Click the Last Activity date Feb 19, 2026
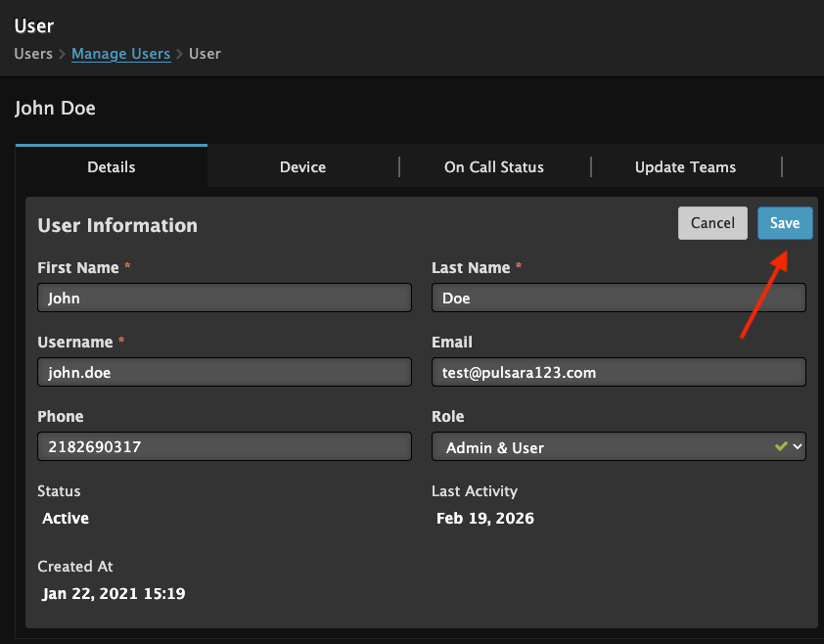Viewport: 824px width, 644px height. click(x=485, y=519)
